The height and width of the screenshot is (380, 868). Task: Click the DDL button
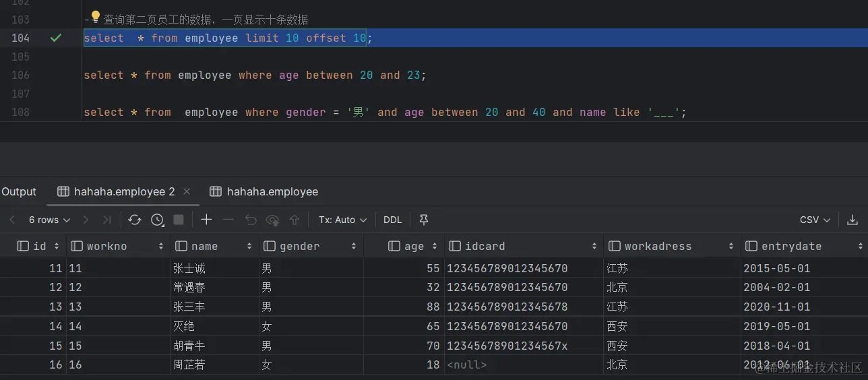pos(392,220)
